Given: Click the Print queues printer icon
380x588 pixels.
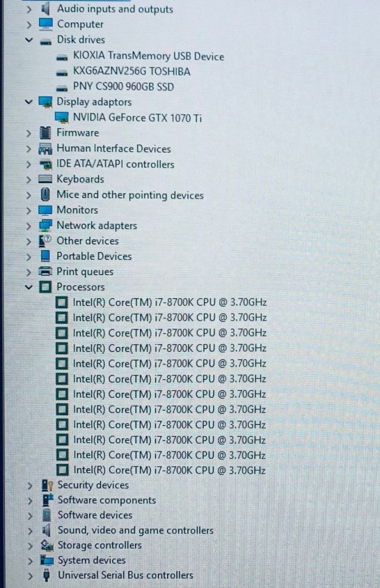Looking at the screenshot, I should [45, 271].
